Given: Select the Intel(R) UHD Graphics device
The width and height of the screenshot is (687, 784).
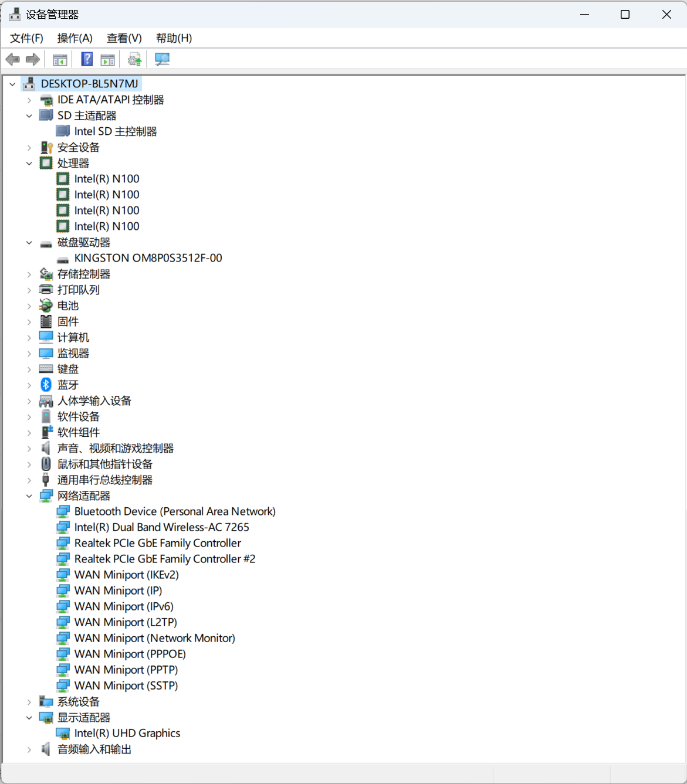Looking at the screenshot, I should coord(127,733).
